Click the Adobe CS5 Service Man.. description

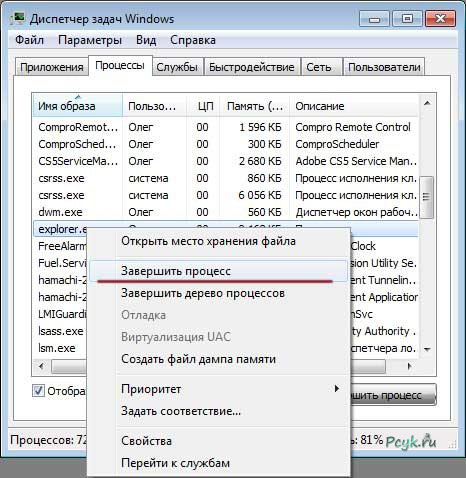click(x=356, y=161)
